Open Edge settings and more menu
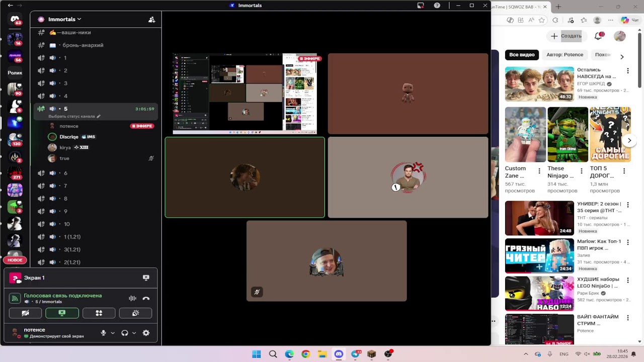This screenshot has width=644, height=362. [610, 20]
